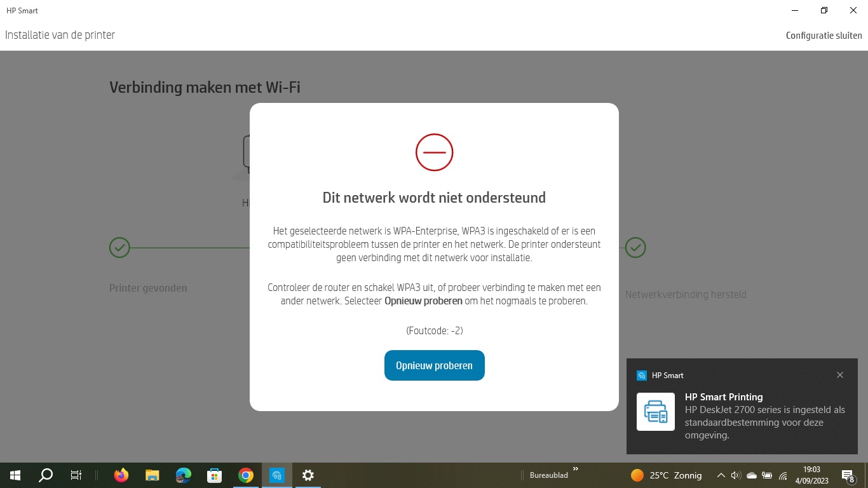Launch Firefox from the taskbar

coord(121,475)
